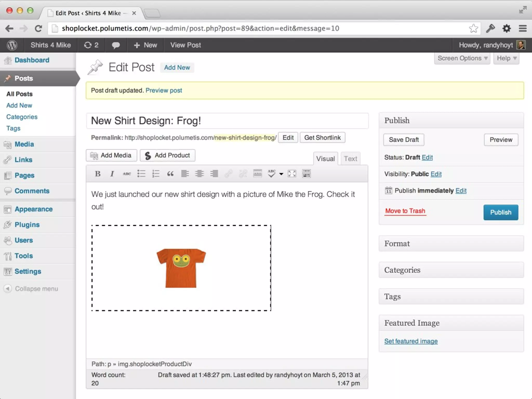Click the blue Publish button

(x=501, y=212)
